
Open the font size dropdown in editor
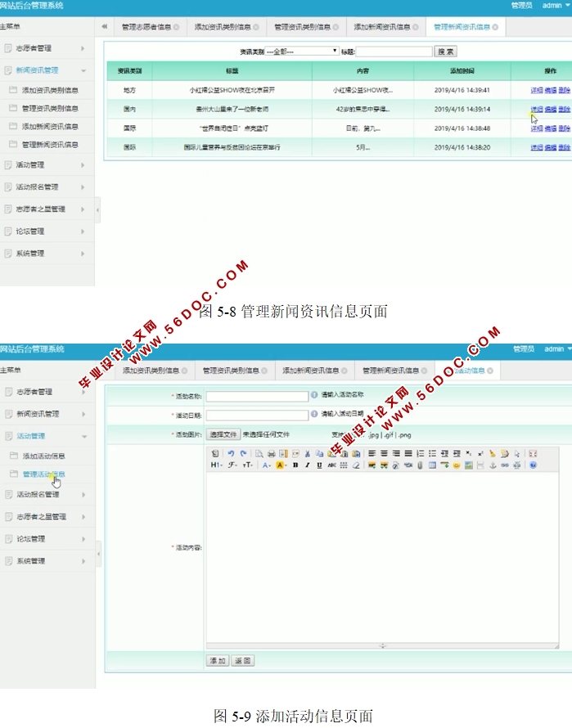click(248, 465)
